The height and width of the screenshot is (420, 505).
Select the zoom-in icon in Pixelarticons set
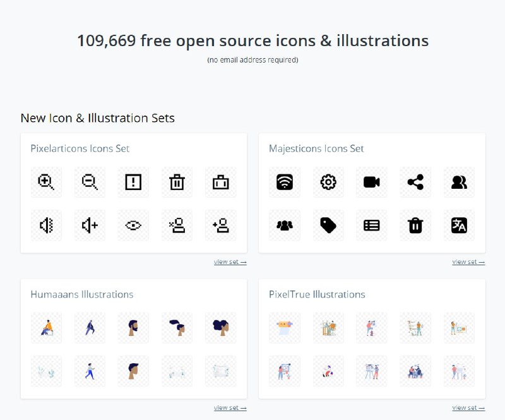46,182
